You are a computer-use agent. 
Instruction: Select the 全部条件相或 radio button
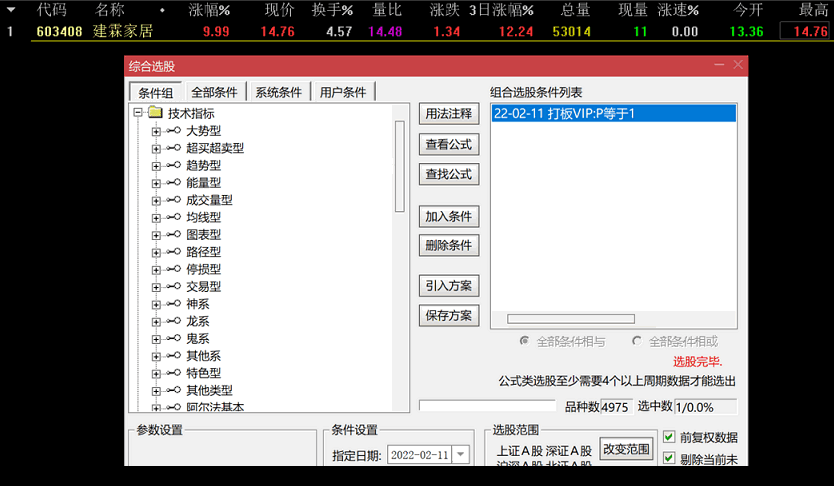point(636,341)
